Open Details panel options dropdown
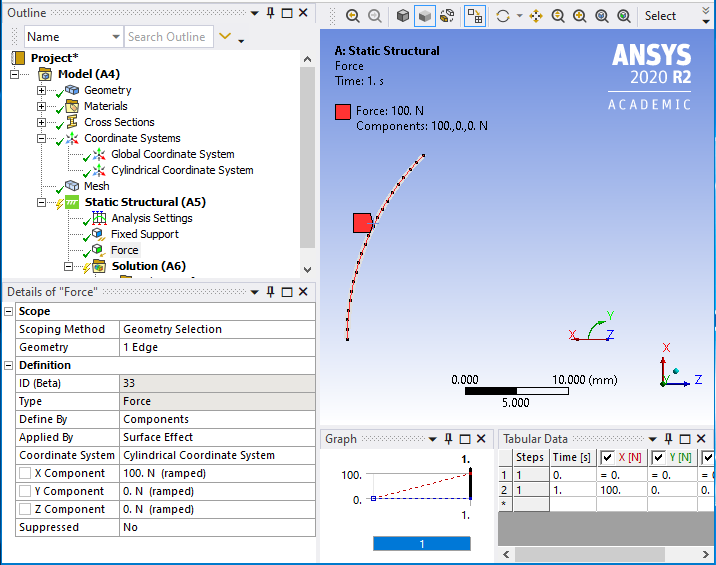 pos(254,292)
